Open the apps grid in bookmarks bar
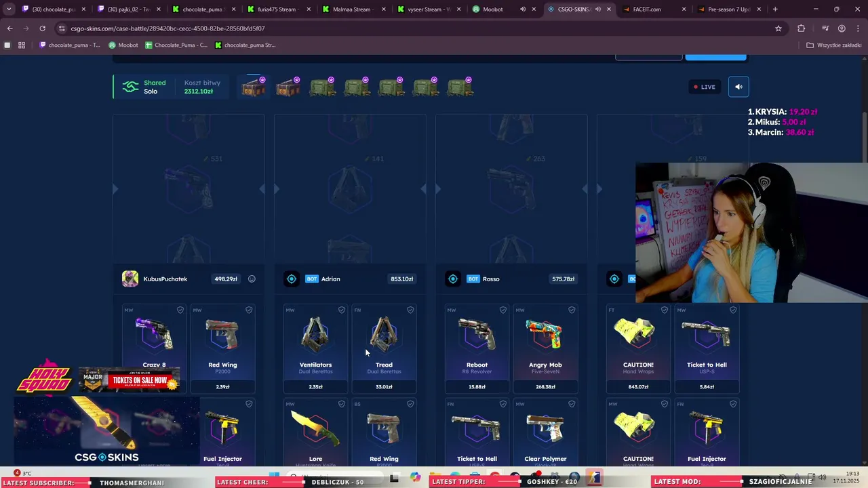The height and width of the screenshot is (488, 868). click(22, 45)
